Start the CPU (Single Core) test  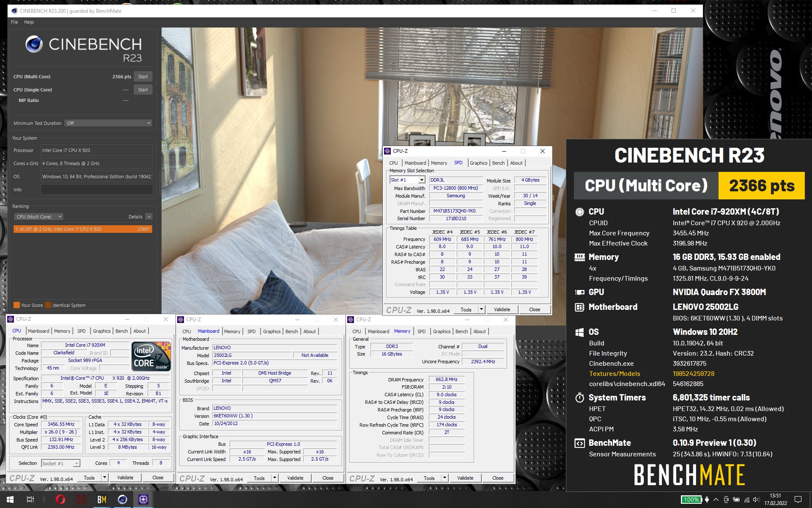click(x=143, y=90)
